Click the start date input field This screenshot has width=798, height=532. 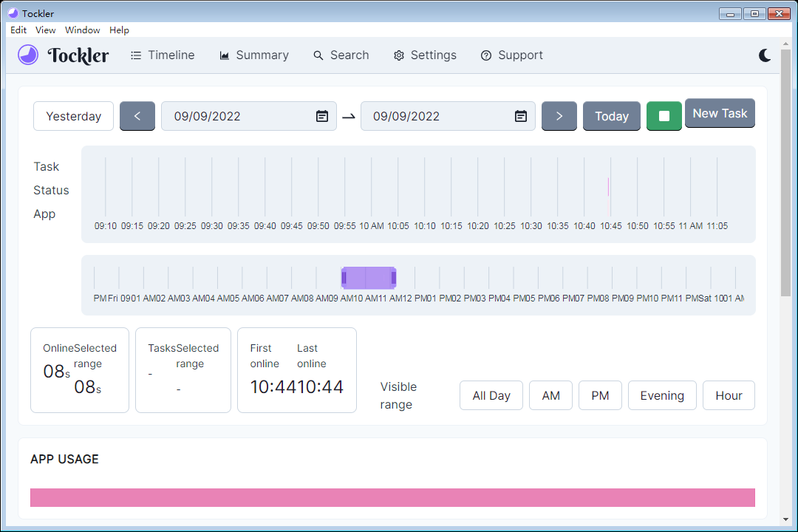[x=249, y=116]
